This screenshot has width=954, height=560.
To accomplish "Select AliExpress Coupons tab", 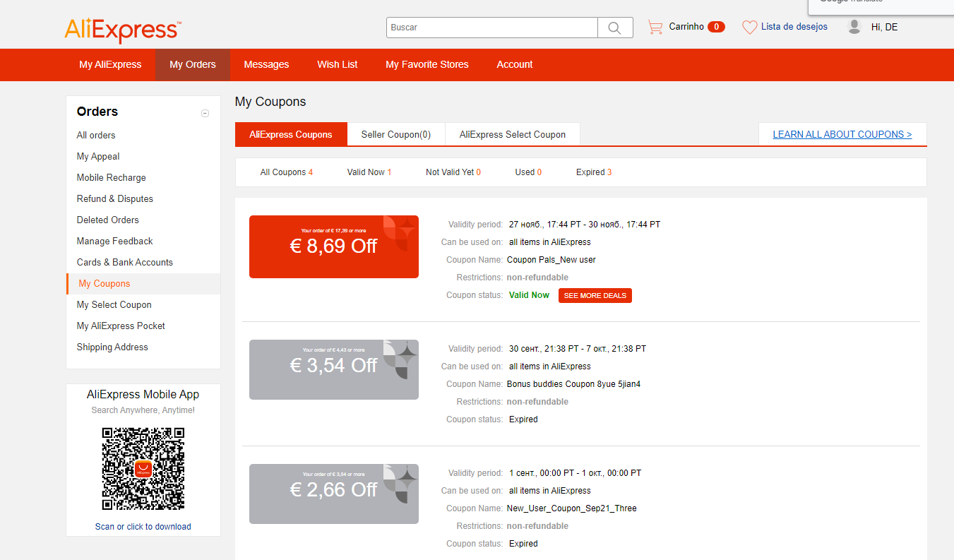I will click(291, 134).
